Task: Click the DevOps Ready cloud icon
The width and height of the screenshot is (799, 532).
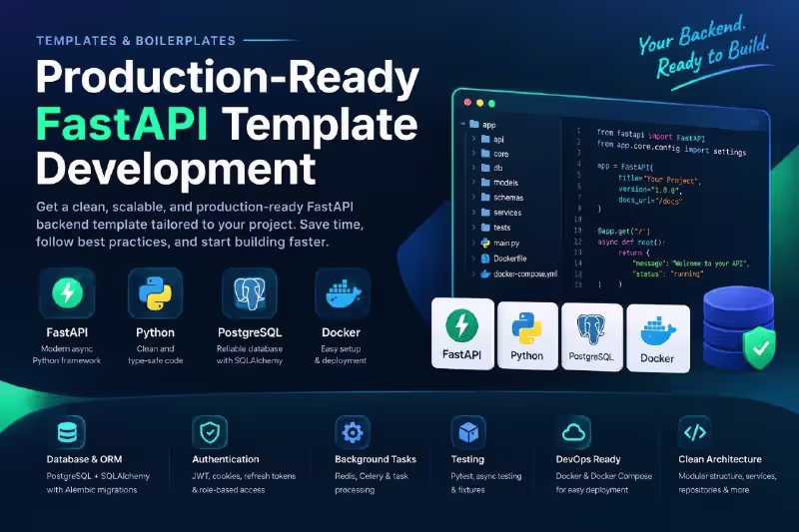Action: tap(573, 433)
